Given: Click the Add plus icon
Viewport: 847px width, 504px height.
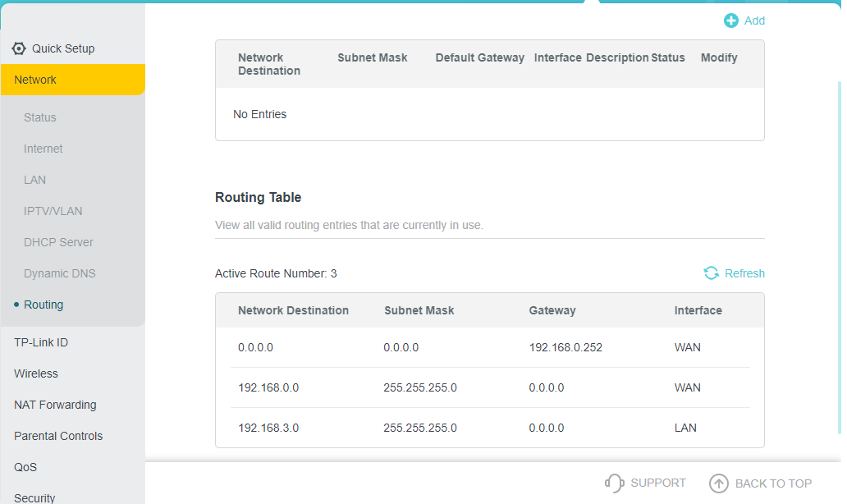Looking at the screenshot, I should click(x=730, y=21).
